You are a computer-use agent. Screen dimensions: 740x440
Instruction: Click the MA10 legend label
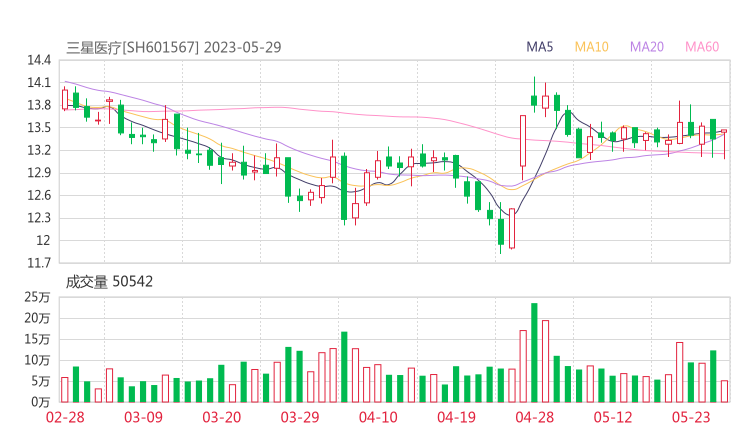[592, 47]
